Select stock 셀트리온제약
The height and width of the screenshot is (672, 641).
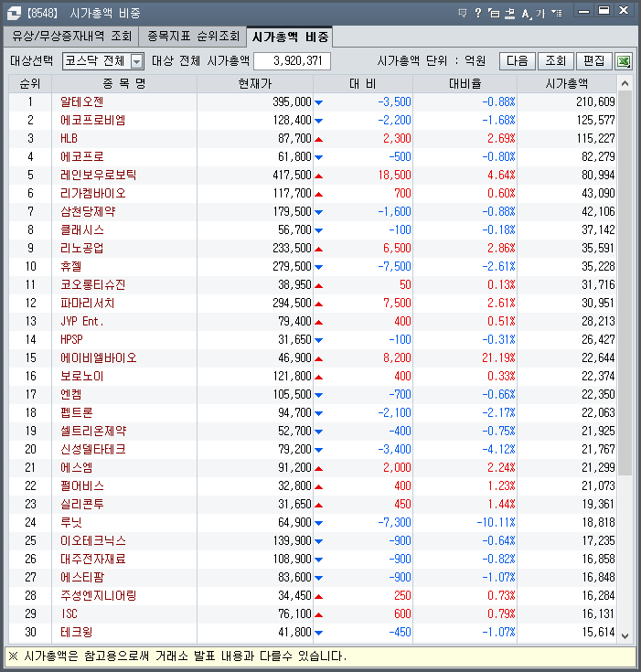click(93, 432)
